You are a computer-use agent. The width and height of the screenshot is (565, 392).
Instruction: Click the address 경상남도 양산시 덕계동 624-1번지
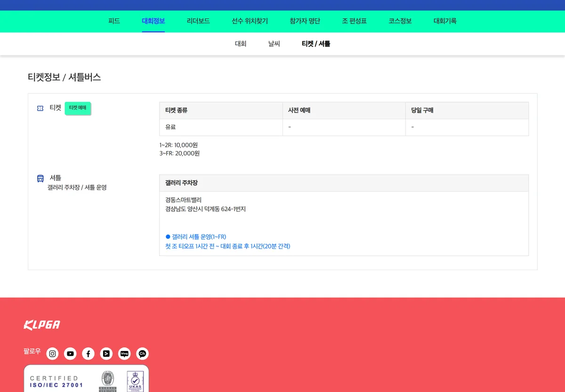click(x=206, y=209)
